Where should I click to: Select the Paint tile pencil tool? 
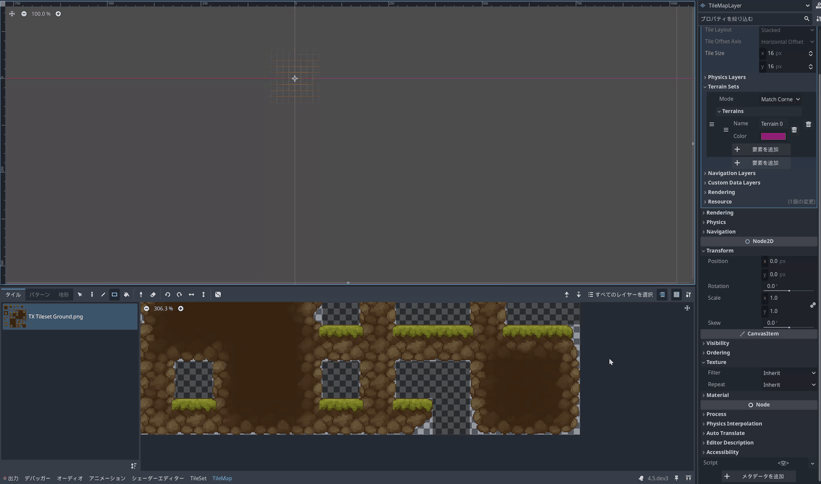92,294
